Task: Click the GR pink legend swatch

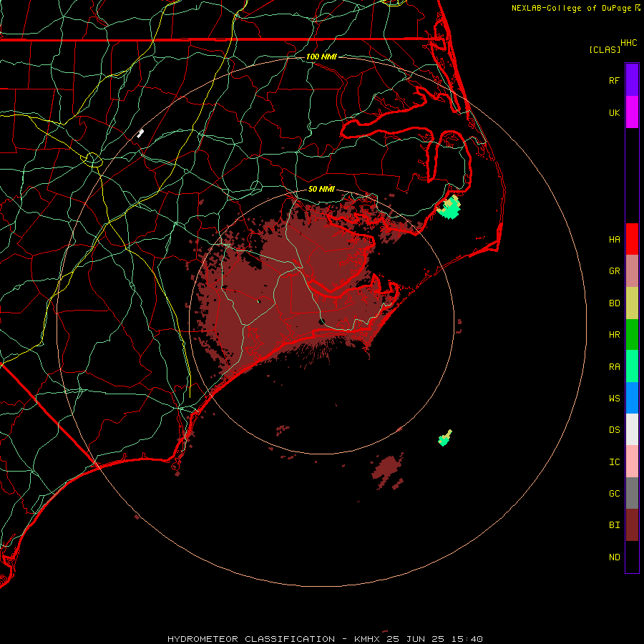Action: coord(632,271)
